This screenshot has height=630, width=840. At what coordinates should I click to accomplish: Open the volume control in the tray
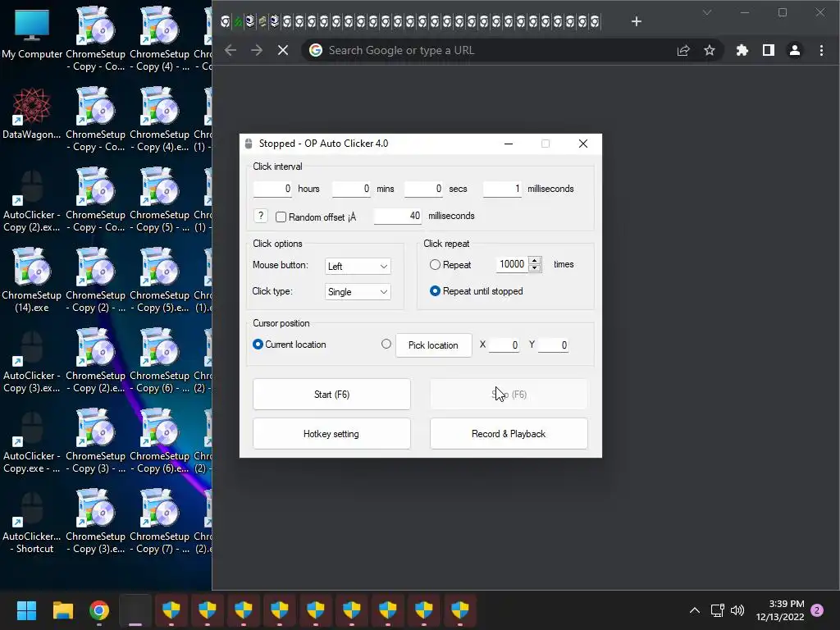click(x=737, y=610)
